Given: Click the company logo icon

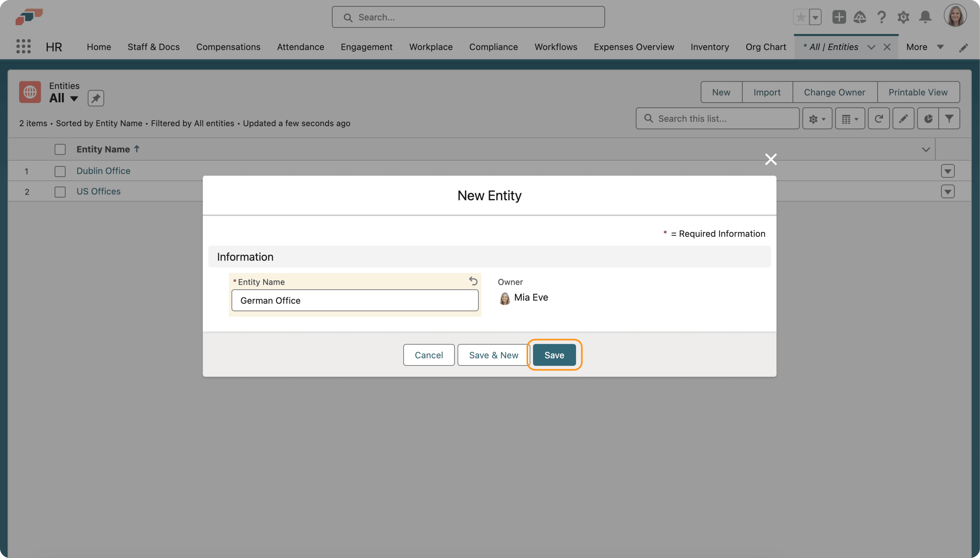Looking at the screenshot, I should coord(29,17).
